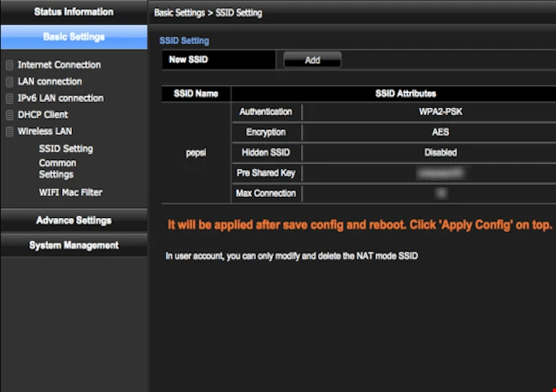Expand the Advance Settings section
Viewport: 556px width, 392px height.
coord(74,220)
